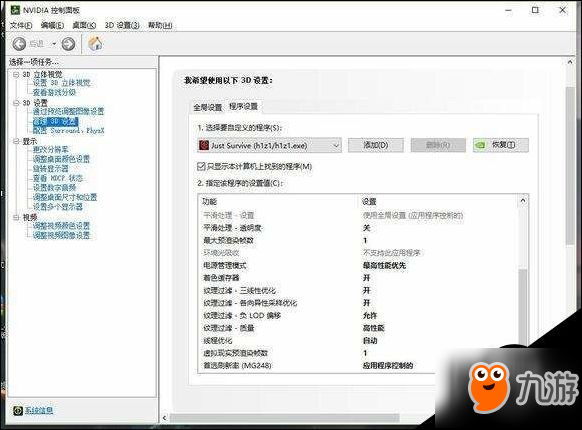
Task: Toggle 只显示本计算机上找到的程序(M) checkbox
Action: click(201, 166)
